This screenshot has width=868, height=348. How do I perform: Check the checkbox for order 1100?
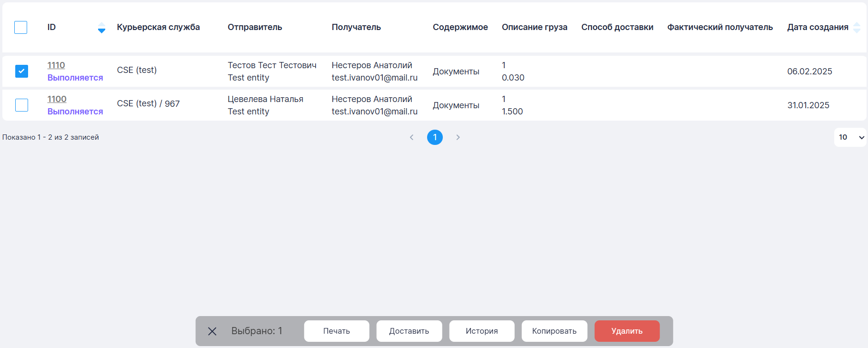click(x=21, y=105)
